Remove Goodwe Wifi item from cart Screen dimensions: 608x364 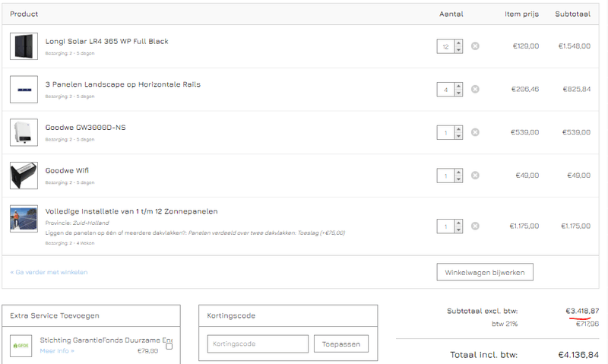(x=475, y=176)
